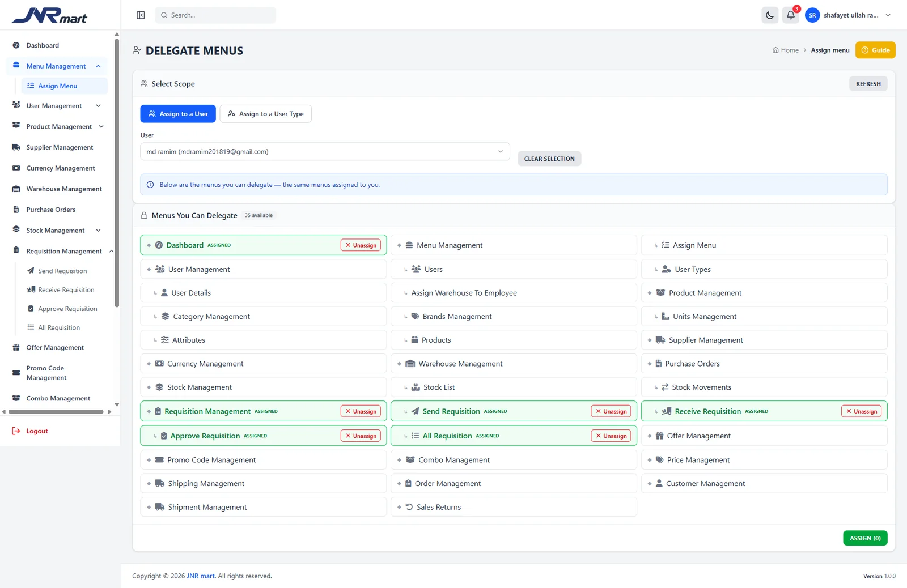Switch to Assign to a User Type

coord(265,114)
